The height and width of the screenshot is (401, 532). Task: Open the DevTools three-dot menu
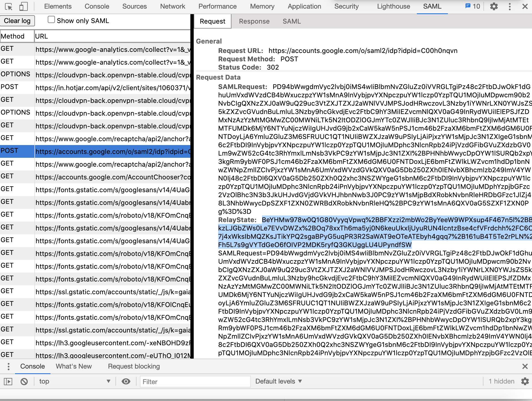click(x=510, y=6)
